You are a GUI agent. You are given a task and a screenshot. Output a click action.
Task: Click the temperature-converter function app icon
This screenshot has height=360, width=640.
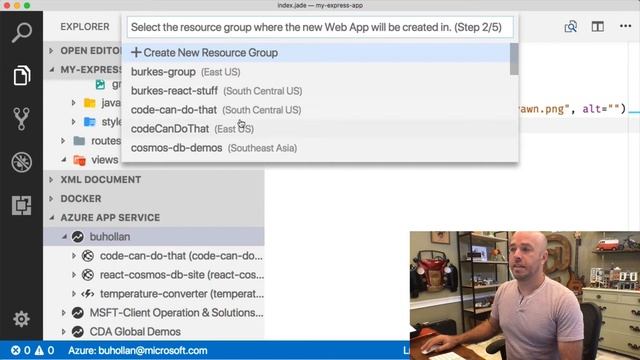click(x=88, y=294)
